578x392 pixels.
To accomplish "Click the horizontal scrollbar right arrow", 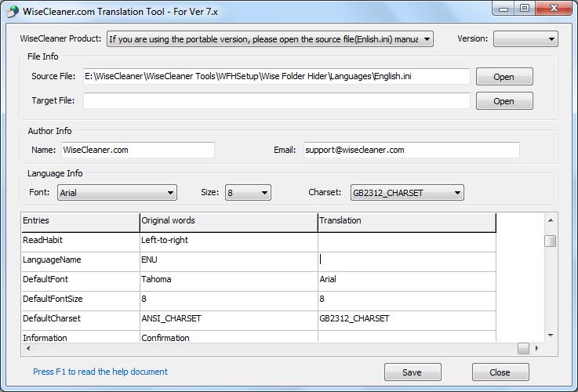I will click(536, 348).
